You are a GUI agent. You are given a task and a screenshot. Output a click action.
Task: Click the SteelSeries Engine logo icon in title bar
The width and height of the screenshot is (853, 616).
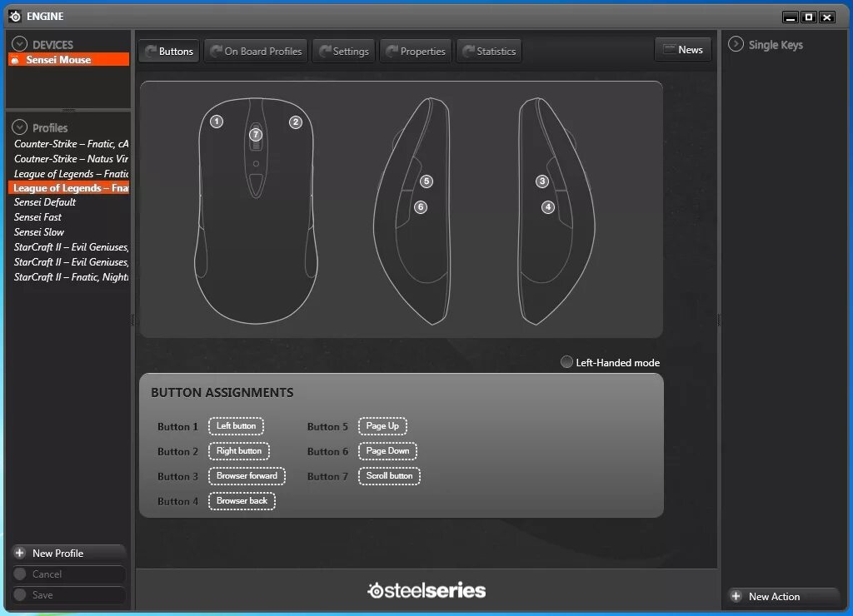[15, 17]
